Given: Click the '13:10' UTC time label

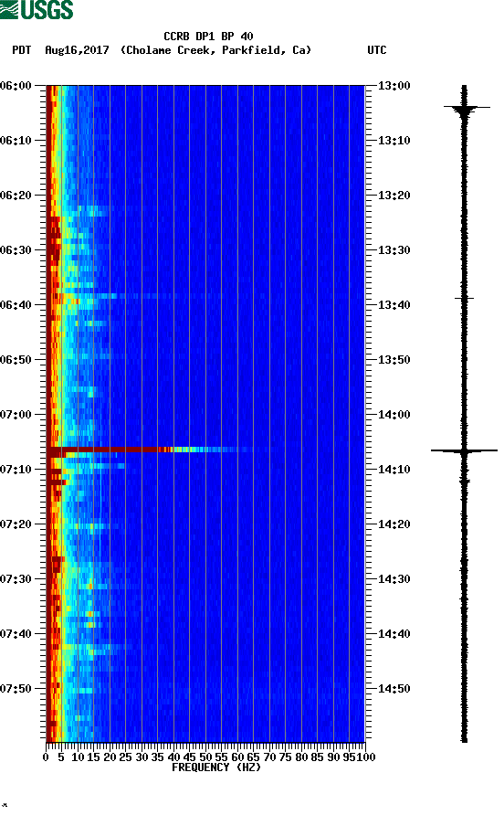Looking at the screenshot, I should click(x=394, y=141).
